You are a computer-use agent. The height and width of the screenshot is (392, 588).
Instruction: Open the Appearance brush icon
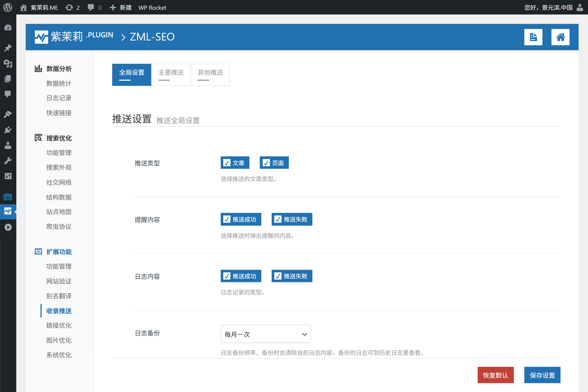coord(8,115)
